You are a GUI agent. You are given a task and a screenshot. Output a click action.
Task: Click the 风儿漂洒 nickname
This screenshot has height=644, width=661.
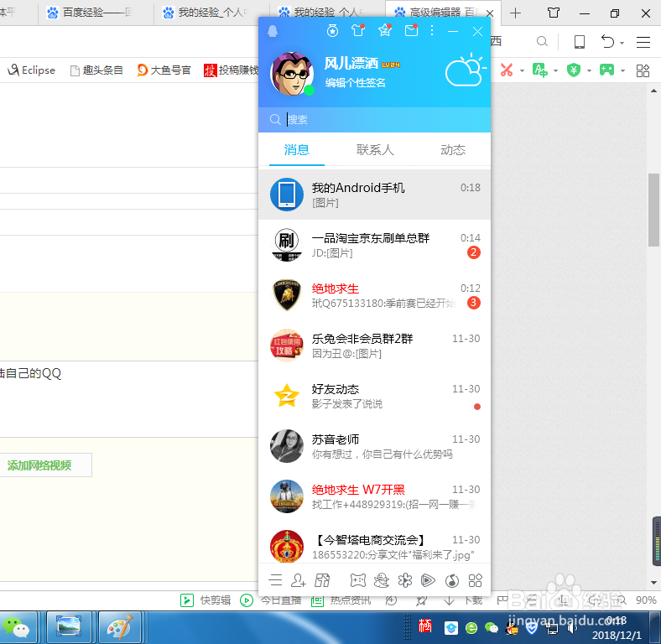[x=351, y=64]
